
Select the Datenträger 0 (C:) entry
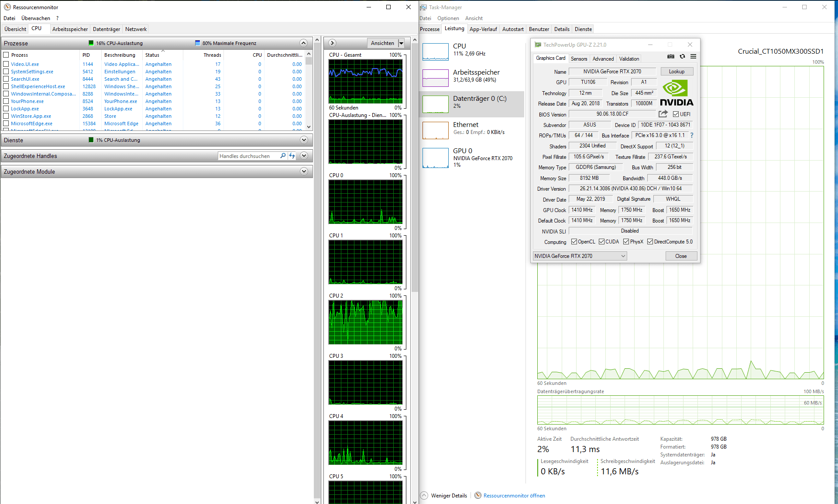click(x=471, y=104)
